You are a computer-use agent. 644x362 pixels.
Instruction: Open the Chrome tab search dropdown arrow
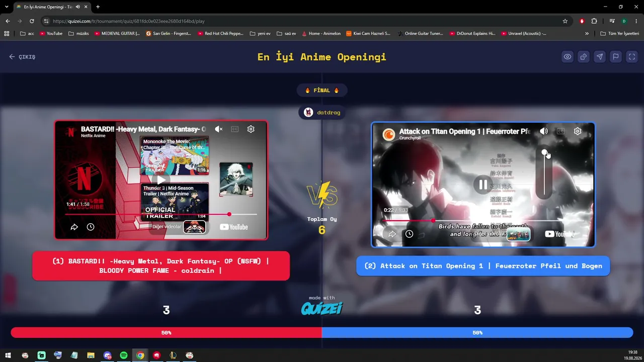tap(7, 7)
